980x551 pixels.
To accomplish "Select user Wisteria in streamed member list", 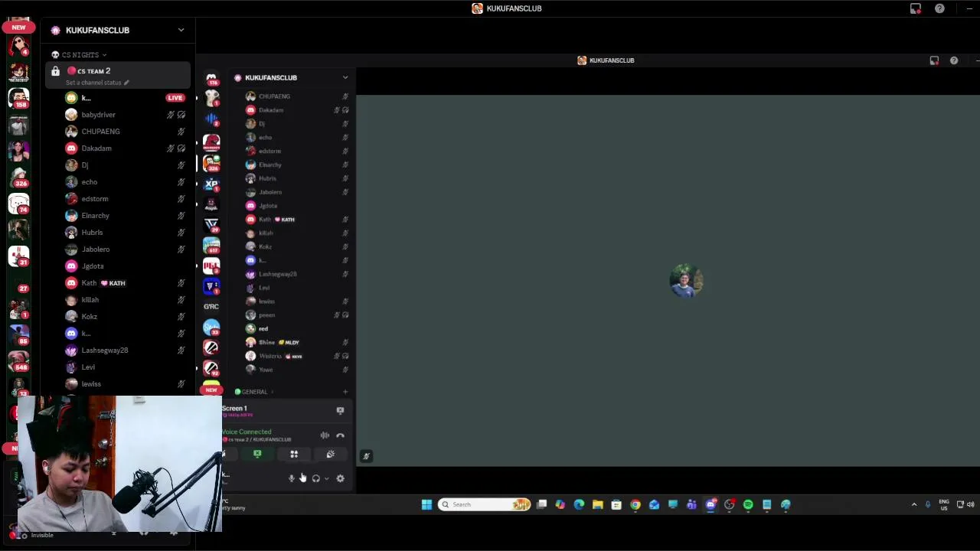I will click(270, 356).
